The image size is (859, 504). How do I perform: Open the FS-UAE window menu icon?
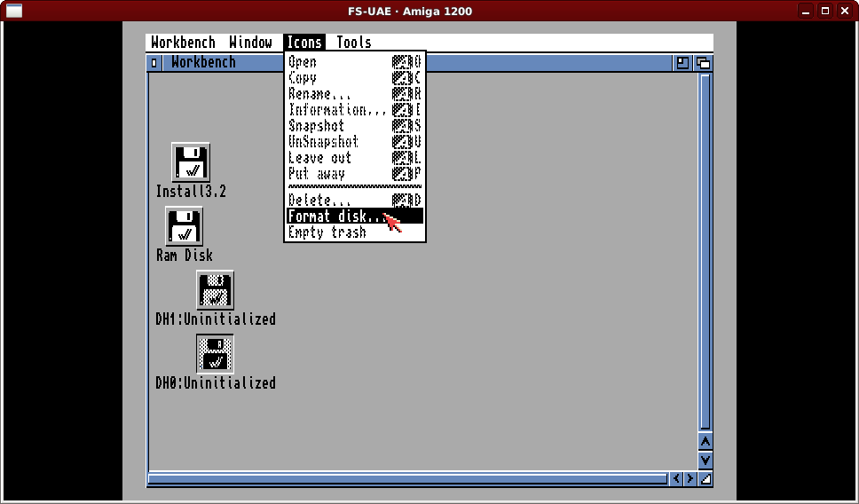tap(13, 11)
